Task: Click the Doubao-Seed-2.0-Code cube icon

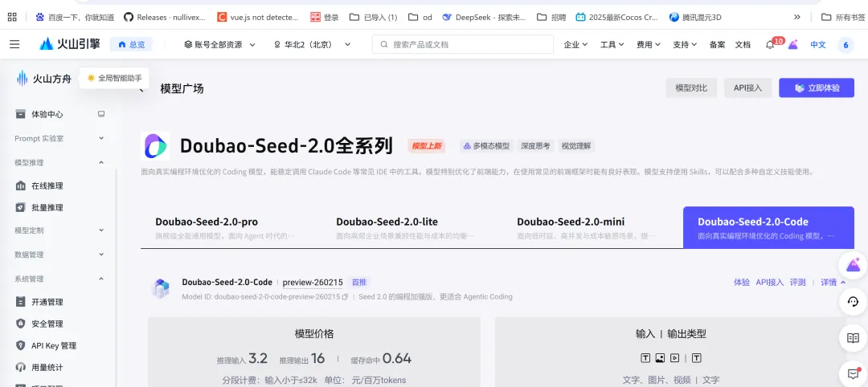Action: tap(161, 288)
